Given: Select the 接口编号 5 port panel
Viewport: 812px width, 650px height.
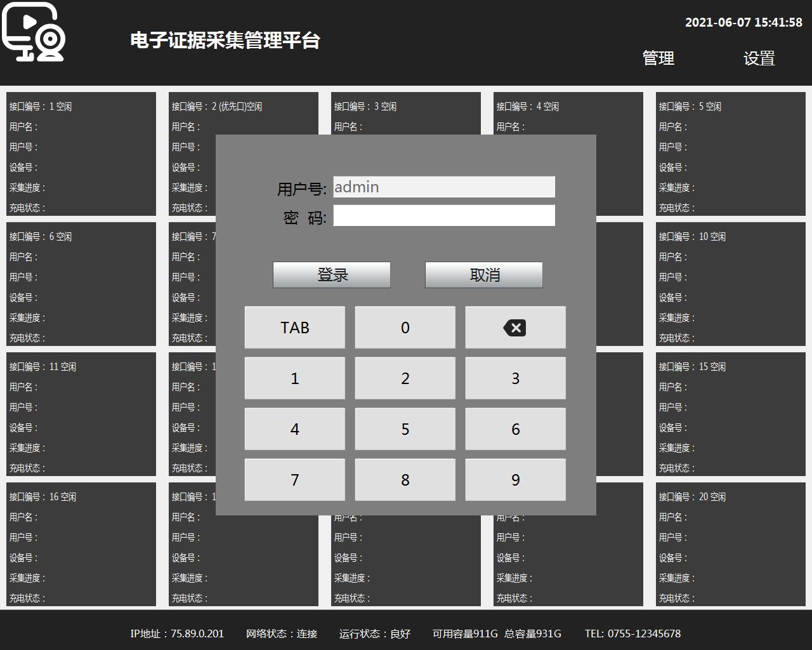Looking at the screenshot, I should click(730, 154).
